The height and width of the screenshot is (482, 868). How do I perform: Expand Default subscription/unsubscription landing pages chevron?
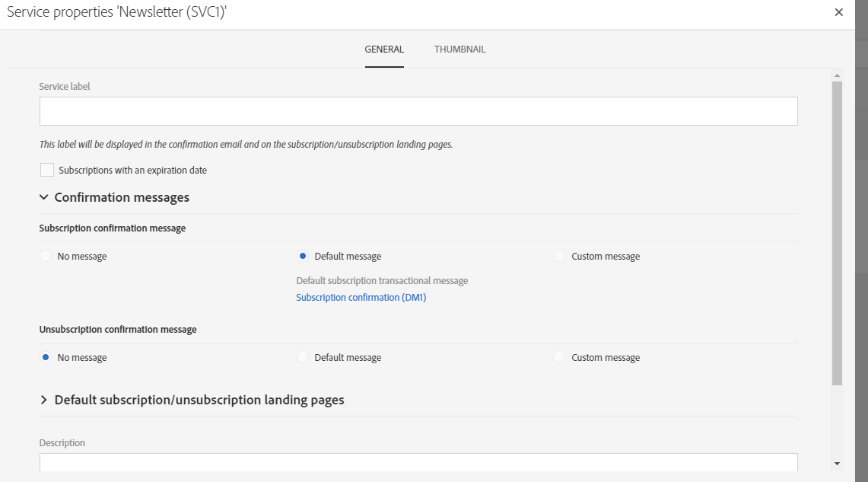point(43,401)
